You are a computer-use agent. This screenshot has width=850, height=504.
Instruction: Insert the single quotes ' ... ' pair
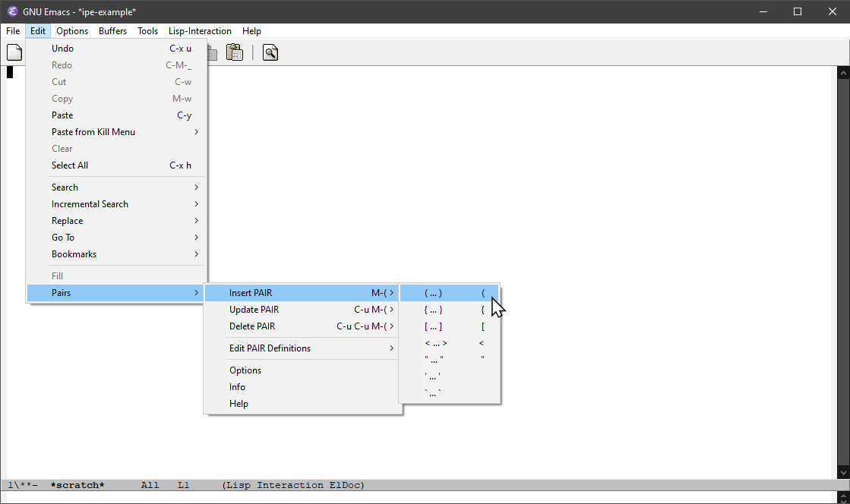450,375
